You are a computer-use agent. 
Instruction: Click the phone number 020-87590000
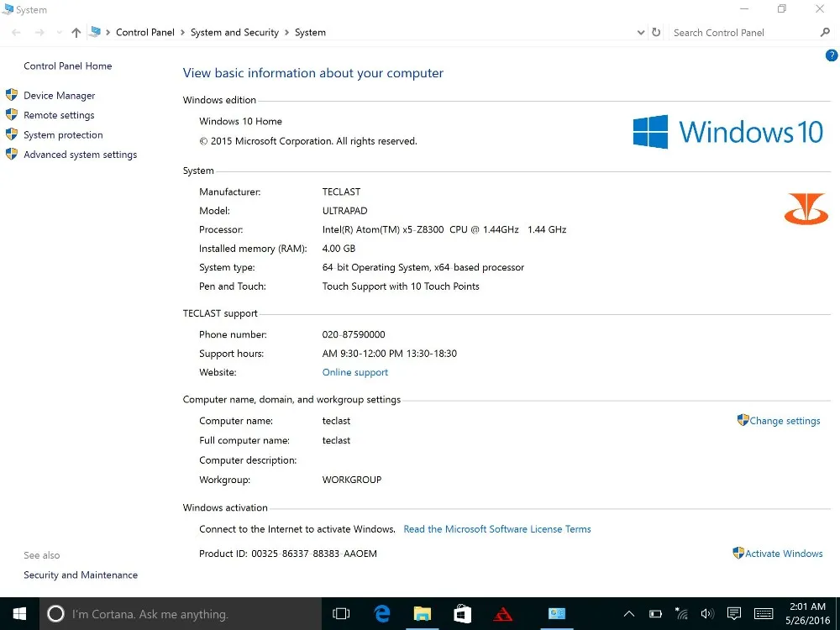pos(354,334)
